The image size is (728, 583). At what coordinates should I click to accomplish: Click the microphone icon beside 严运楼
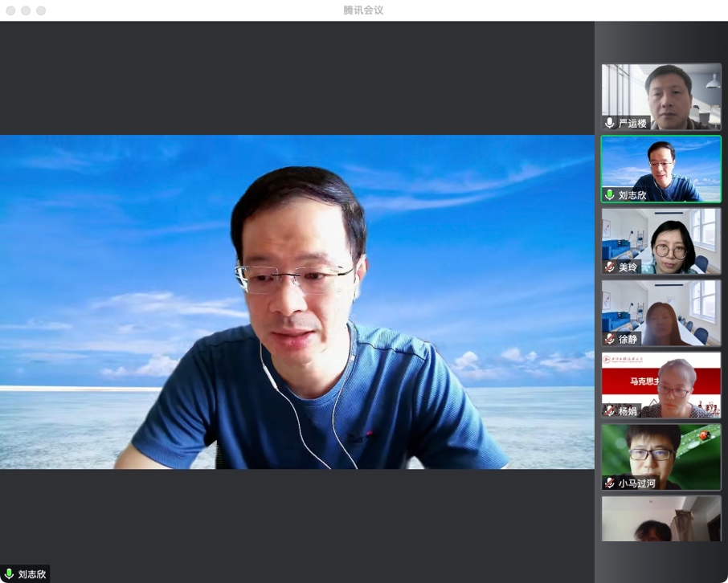(x=610, y=123)
